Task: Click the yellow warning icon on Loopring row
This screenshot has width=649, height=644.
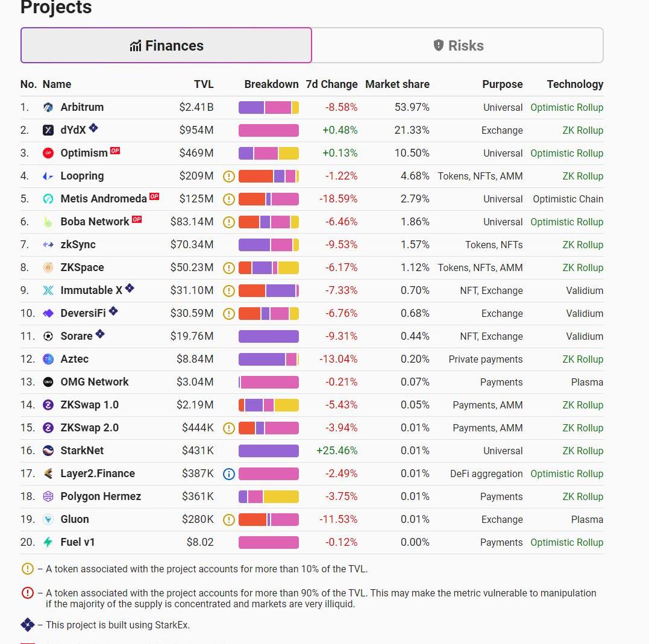Action: click(x=228, y=177)
